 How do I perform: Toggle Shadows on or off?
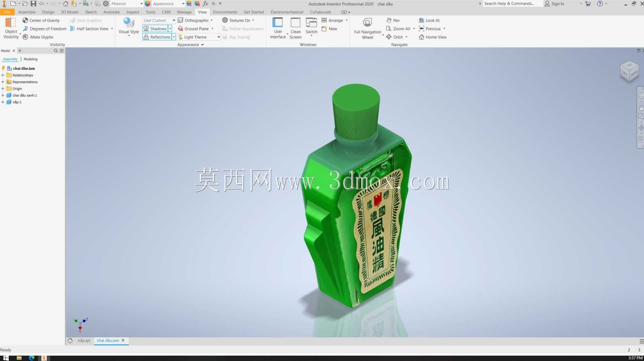(155, 29)
